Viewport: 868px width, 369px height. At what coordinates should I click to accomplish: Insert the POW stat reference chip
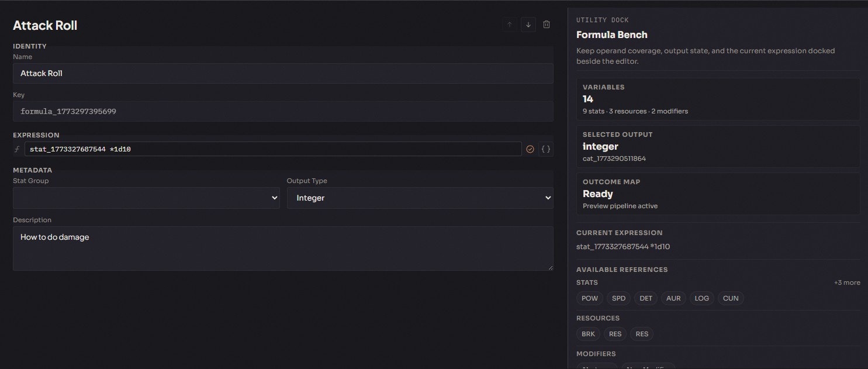(x=590, y=298)
